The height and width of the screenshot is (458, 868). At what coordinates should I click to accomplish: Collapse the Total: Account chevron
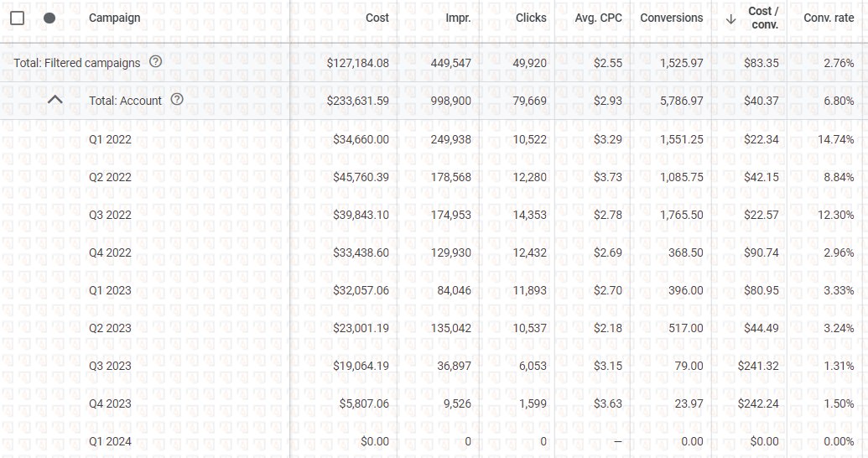coord(55,100)
